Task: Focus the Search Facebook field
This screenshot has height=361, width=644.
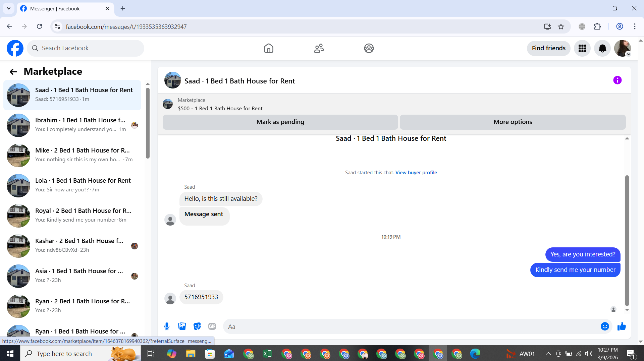Action: [x=86, y=48]
